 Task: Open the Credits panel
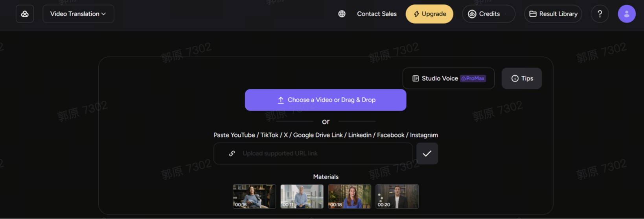point(488,14)
